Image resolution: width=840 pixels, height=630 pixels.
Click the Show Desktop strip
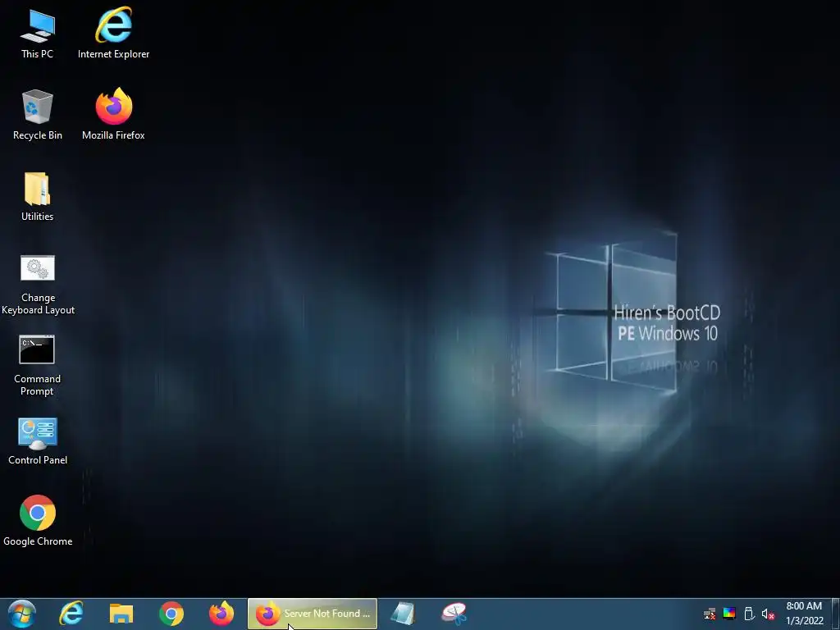(x=836, y=614)
